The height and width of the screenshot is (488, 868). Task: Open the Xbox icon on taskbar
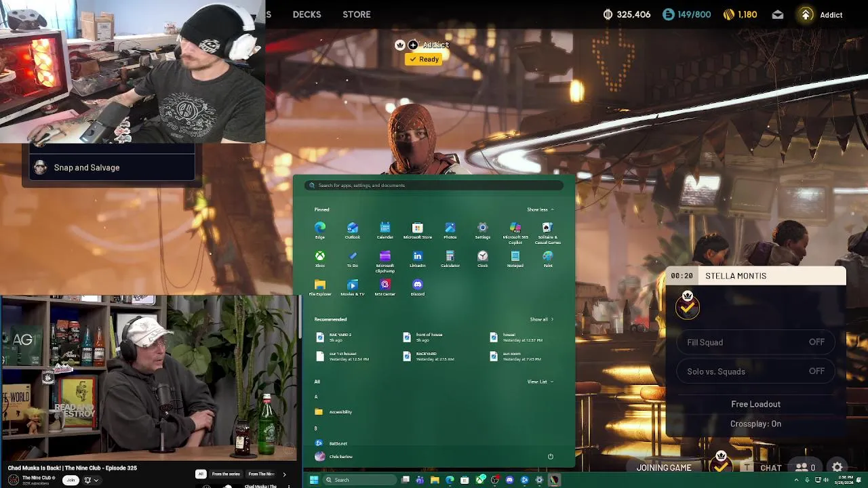480,480
